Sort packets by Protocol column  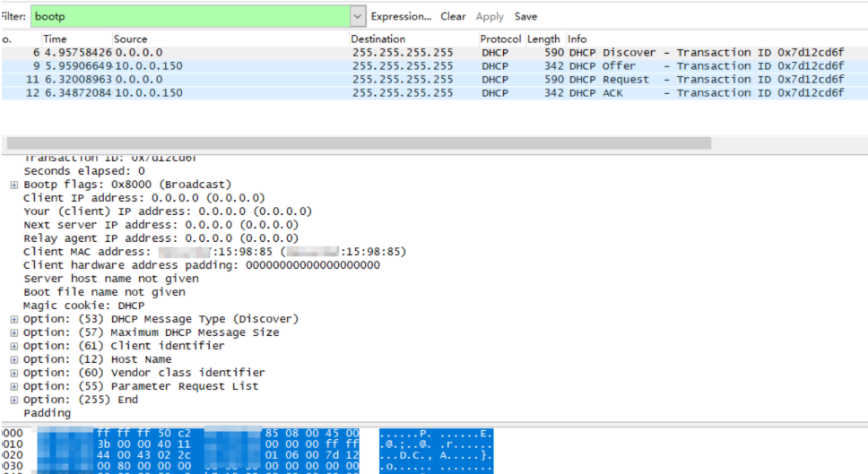(x=500, y=39)
